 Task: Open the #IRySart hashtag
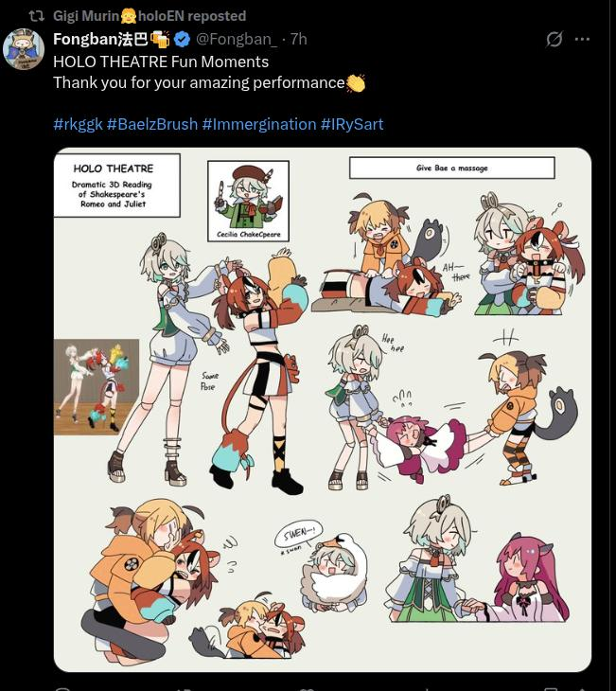click(352, 124)
